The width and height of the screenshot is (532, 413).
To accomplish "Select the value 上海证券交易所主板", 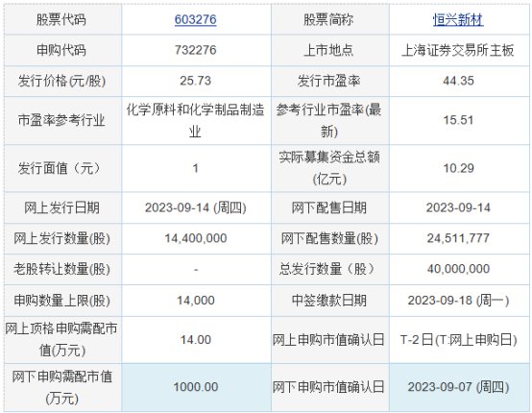I will click(x=458, y=50).
